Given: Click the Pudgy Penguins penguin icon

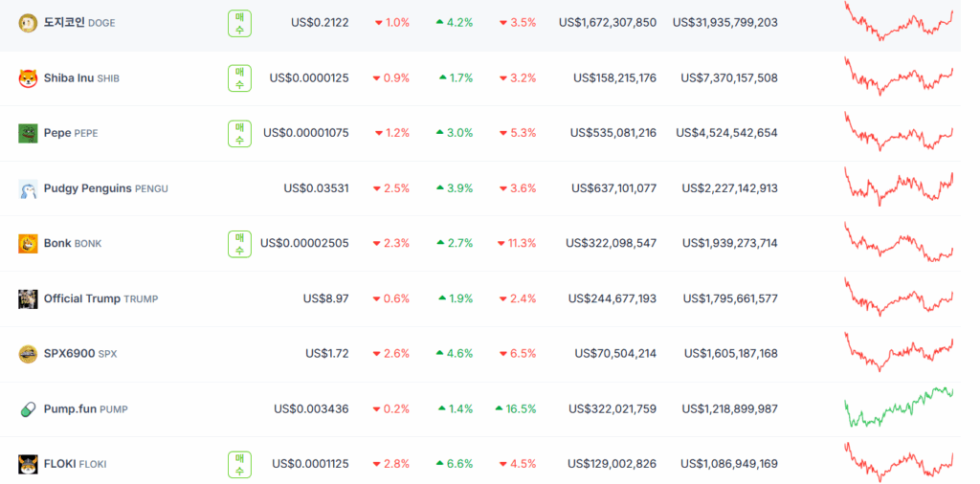Looking at the screenshot, I should 28,188.
